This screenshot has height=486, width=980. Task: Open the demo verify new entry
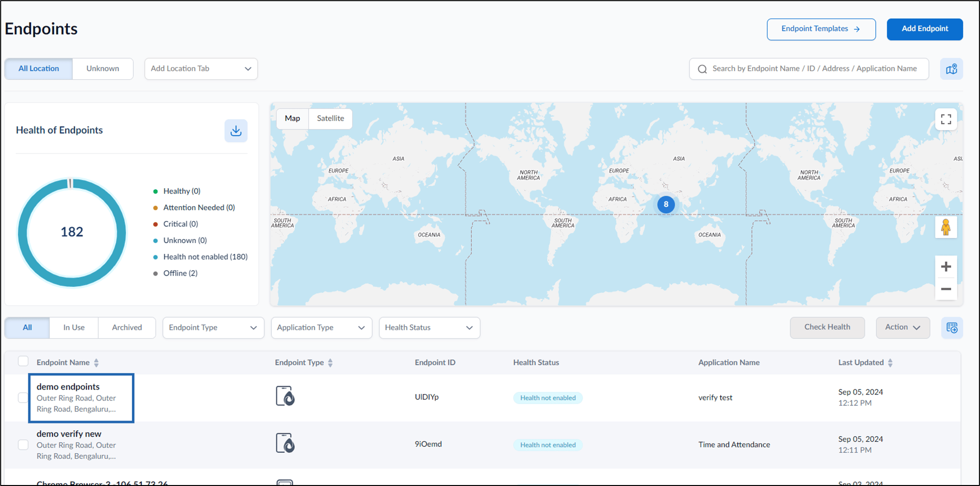coord(69,434)
